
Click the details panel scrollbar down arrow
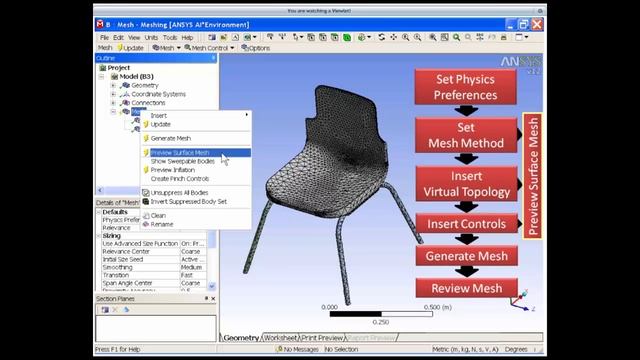(x=211, y=286)
